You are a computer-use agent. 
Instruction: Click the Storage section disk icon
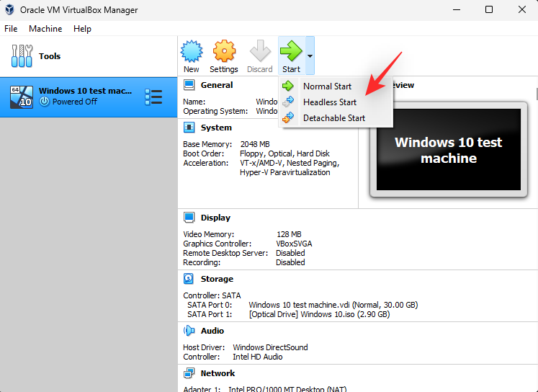pos(189,279)
